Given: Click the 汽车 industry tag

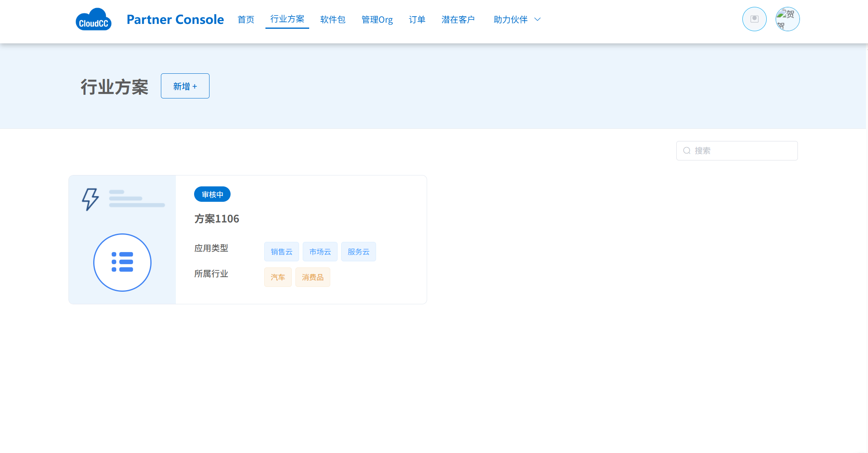Looking at the screenshot, I should [278, 277].
